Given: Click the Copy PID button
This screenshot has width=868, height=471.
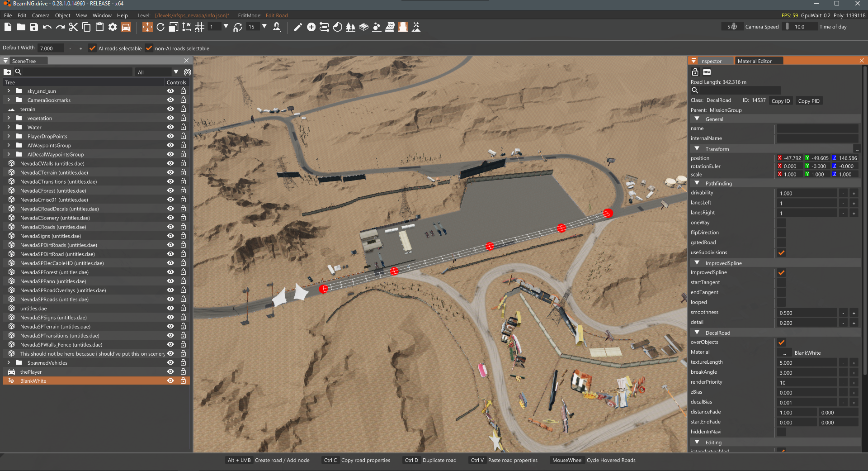Looking at the screenshot, I should (x=809, y=101).
